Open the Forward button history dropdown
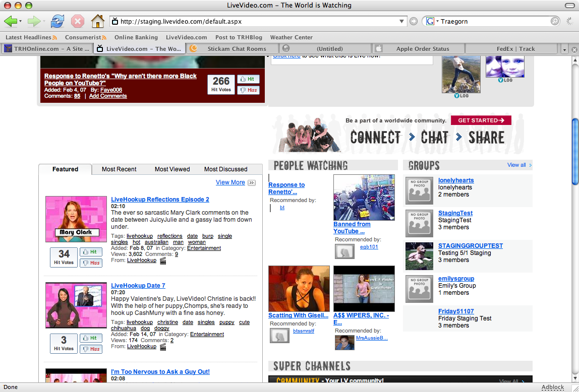The height and width of the screenshot is (392, 579). (x=44, y=21)
